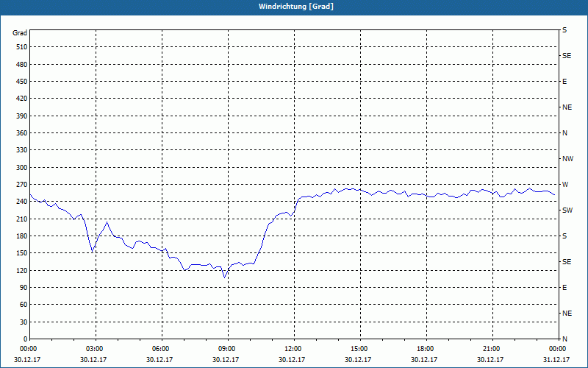Click the 18:00 time label
This screenshot has width=588, height=368.
click(x=426, y=349)
